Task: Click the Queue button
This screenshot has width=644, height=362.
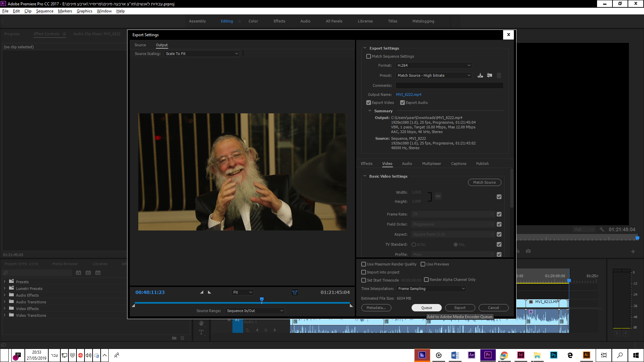Action: [427, 308]
